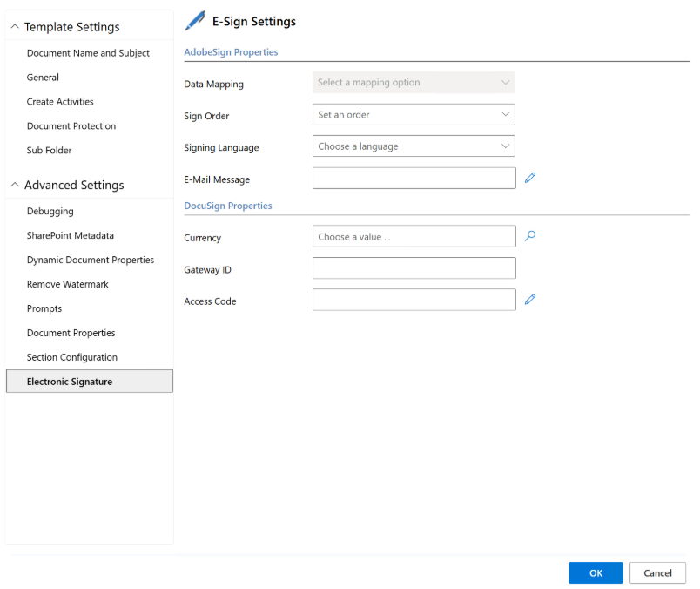Open the Signing Language dropdown
This screenshot has width=700, height=589.
[414, 146]
